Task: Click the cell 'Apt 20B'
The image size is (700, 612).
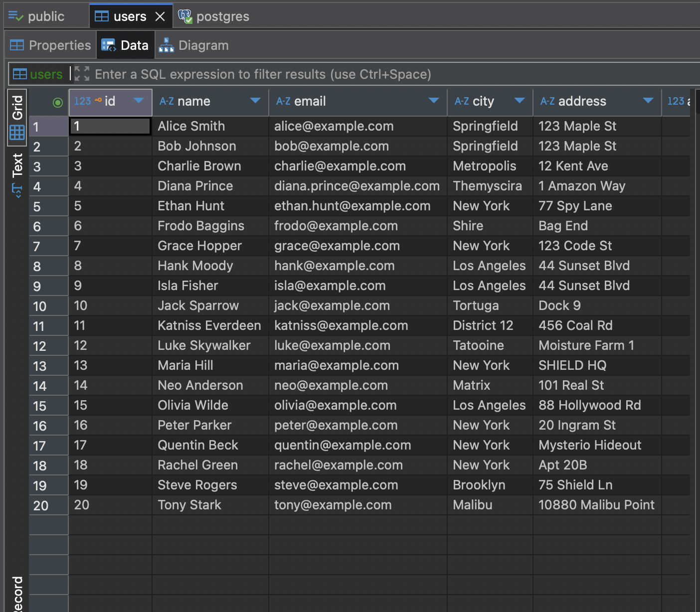Action: point(597,465)
